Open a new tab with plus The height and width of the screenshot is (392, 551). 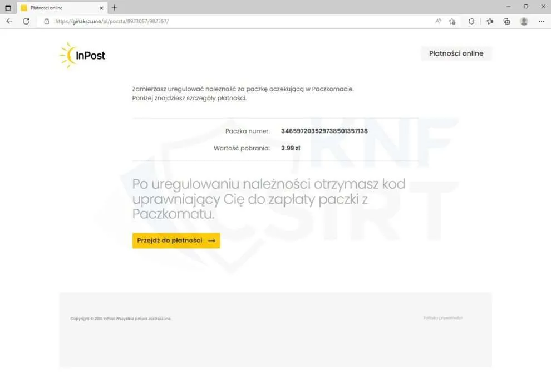click(114, 7)
